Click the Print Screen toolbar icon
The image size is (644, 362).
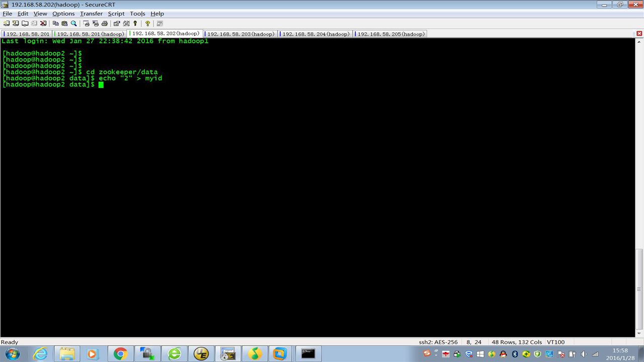[86, 23]
